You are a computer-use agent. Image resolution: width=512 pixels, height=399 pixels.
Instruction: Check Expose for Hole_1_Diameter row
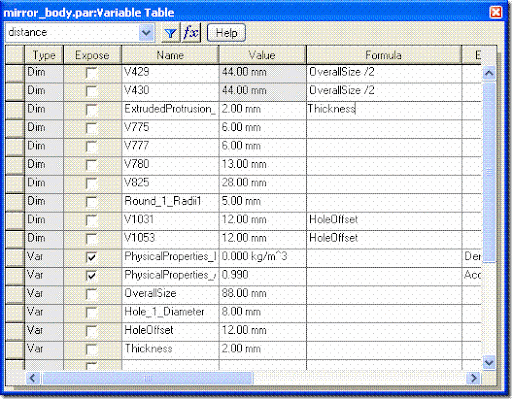click(91, 312)
